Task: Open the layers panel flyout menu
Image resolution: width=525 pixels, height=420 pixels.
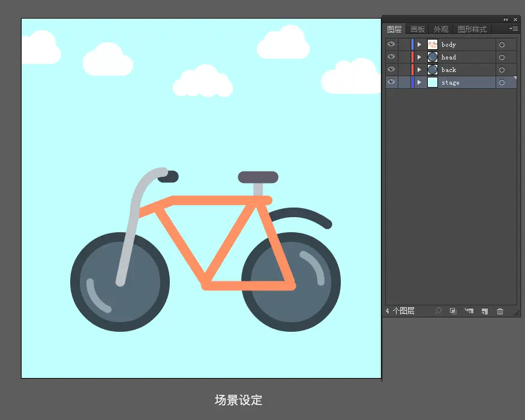Action: tap(514, 29)
